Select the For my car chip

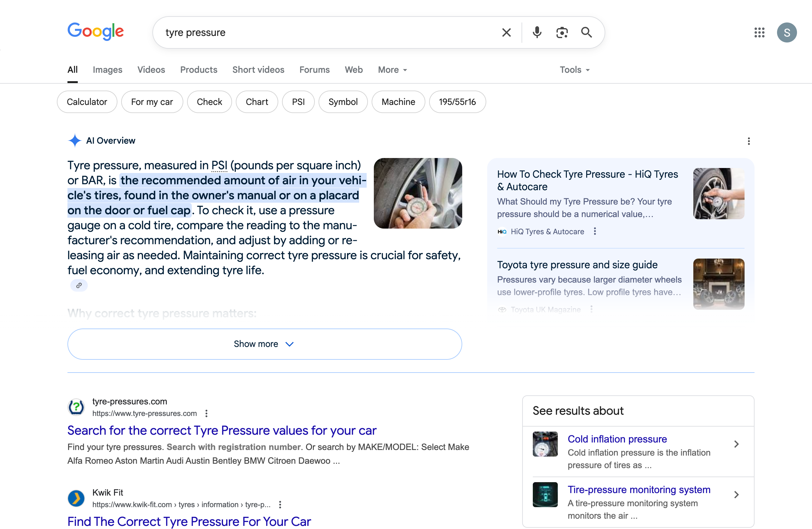pyautogui.click(x=152, y=101)
